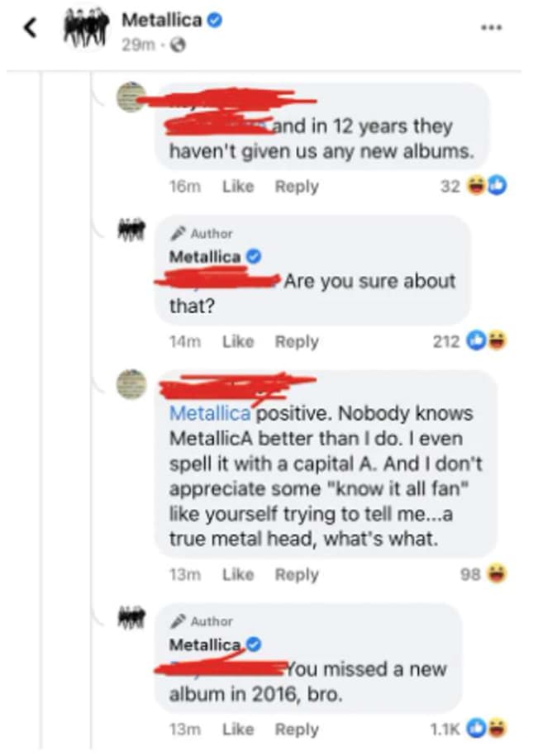Click the thumbs-up reaction icon on the 212-reaction comment
Viewport: 538px width, 756px height.
click(478, 340)
